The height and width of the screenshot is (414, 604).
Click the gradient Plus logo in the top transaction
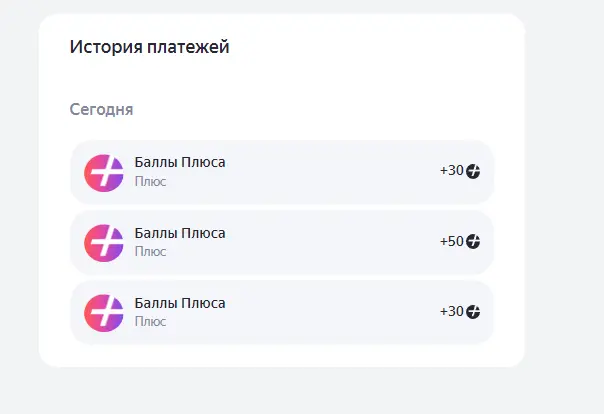(104, 173)
